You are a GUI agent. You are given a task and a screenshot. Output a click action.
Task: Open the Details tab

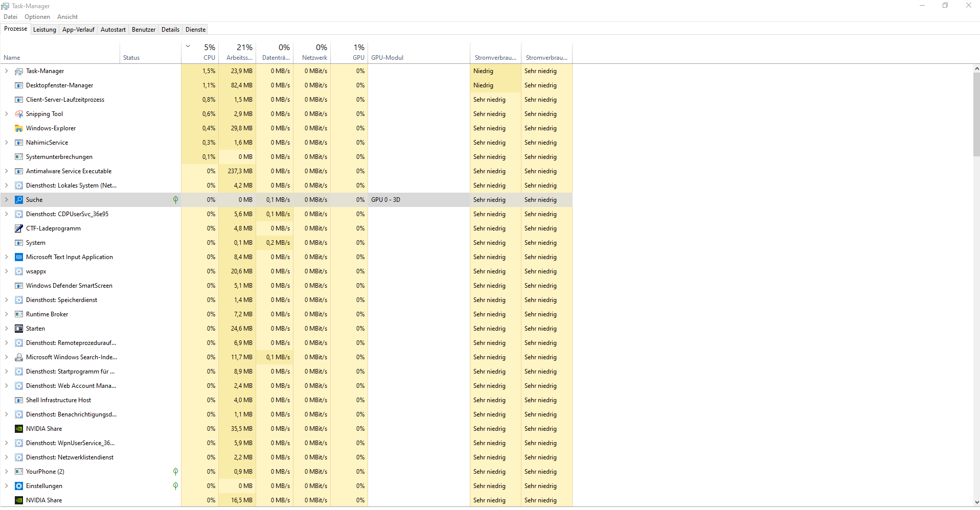coord(170,30)
